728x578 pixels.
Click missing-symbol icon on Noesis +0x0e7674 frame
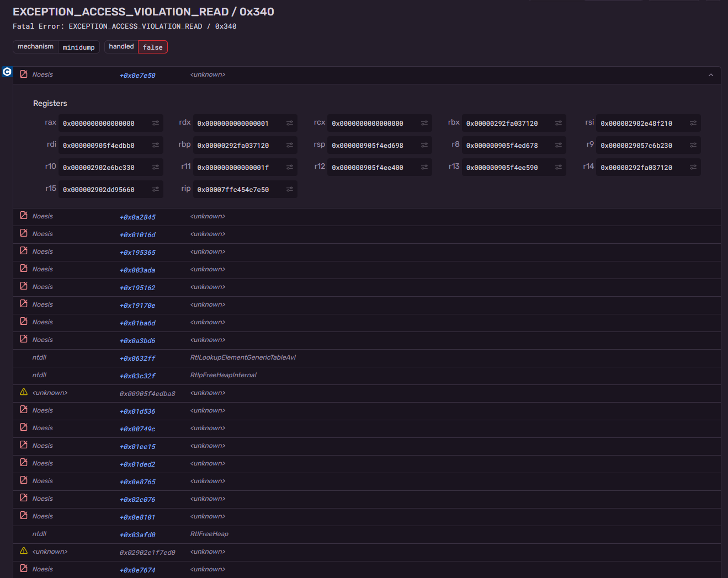pyautogui.click(x=24, y=569)
